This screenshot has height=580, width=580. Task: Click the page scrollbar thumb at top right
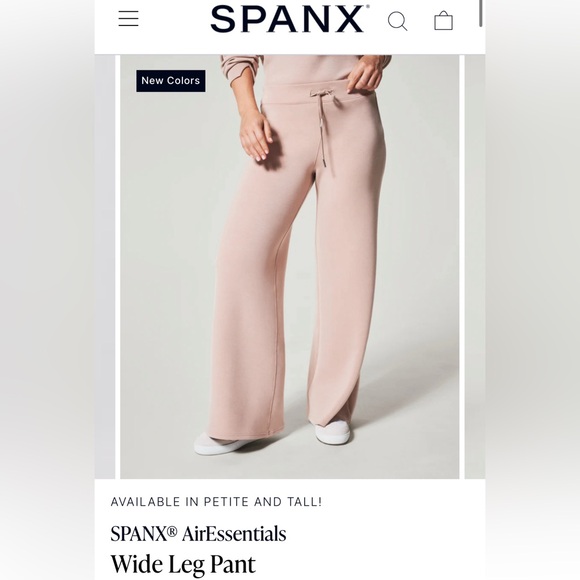click(480, 13)
